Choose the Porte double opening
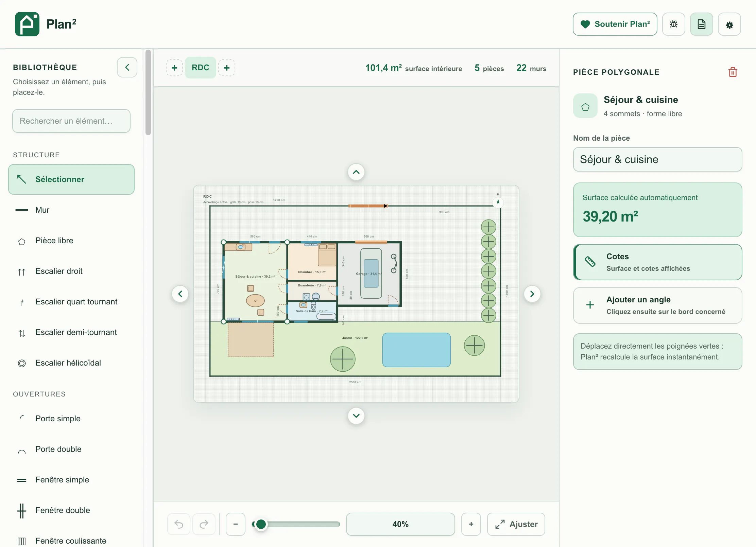The width and height of the screenshot is (756, 547). 71,449
